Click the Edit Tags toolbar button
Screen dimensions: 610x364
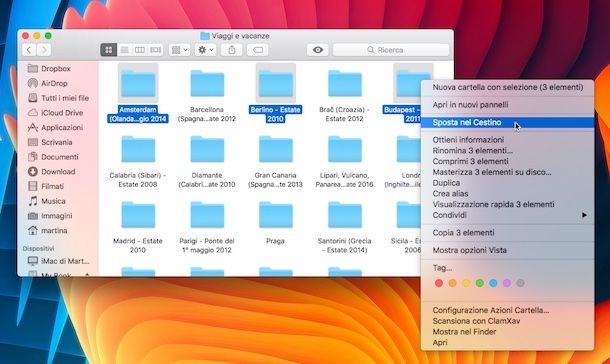[x=258, y=50]
